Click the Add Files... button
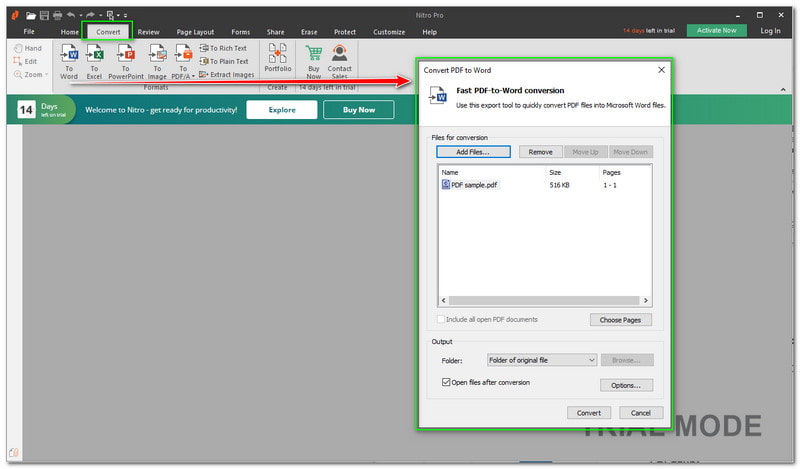Image resolution: width=800 pixels, height=469 pixels. tap(473, 152)
